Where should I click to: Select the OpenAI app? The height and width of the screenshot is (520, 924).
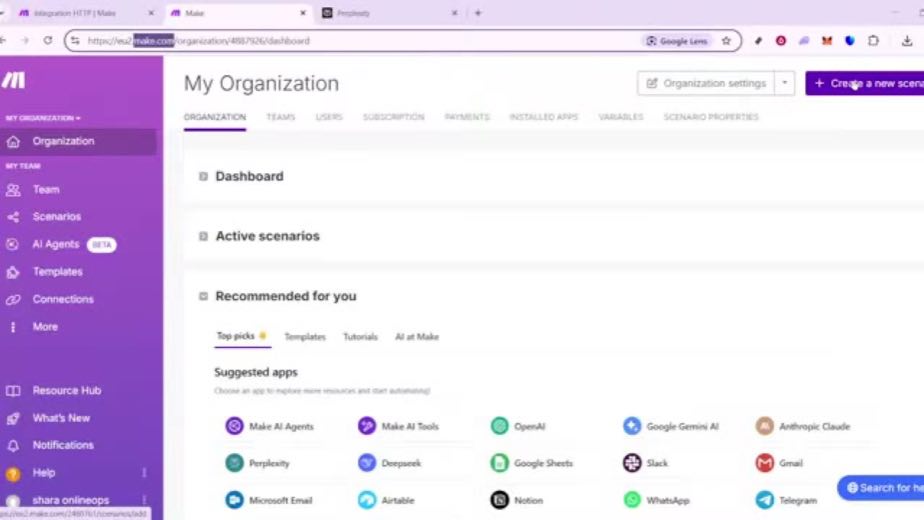point(518,426)
